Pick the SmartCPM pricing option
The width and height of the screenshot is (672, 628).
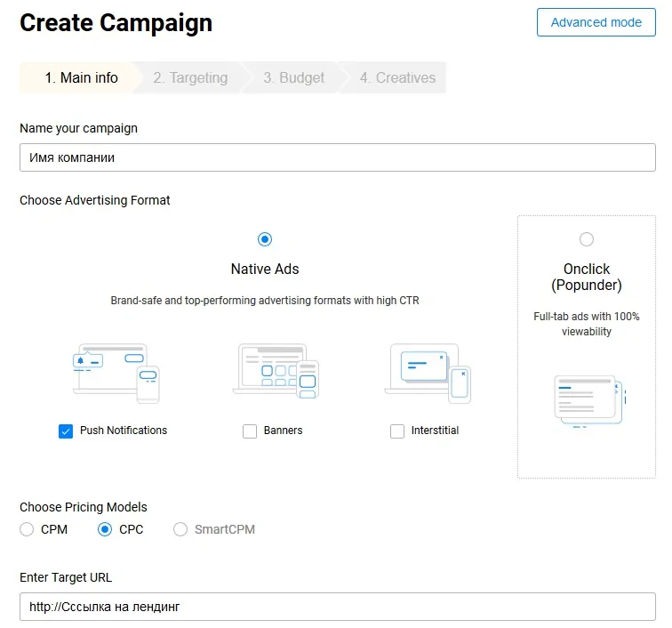[x=180, y=529]
